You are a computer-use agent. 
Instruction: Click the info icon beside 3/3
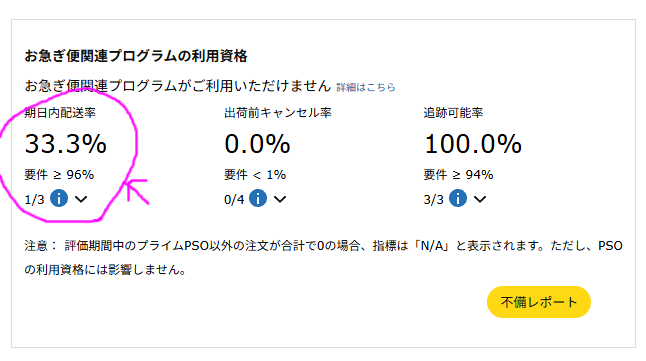click(x=458, y=198)
